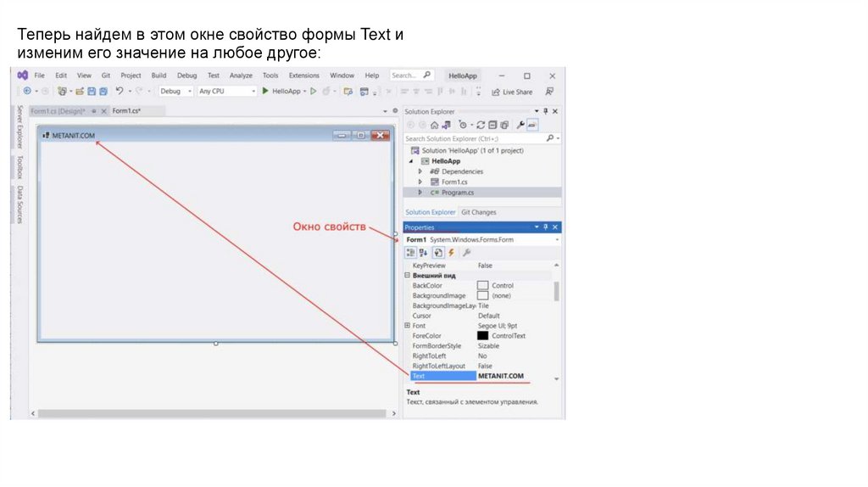Click the Property Pages wrench icon in Properties
Viewport: 868px width, 487px height.
coord(467,253)
